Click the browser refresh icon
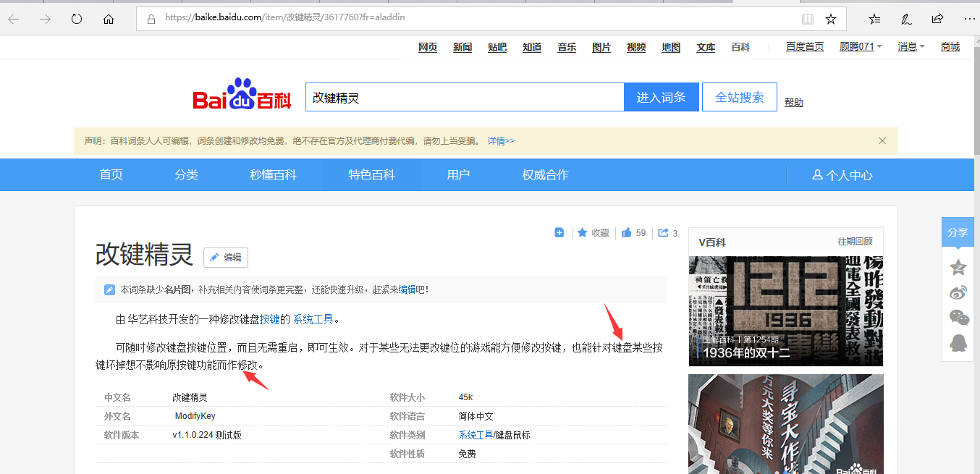Image resolution: width=980 pixels, height=474 pixels. click(77, 20)
